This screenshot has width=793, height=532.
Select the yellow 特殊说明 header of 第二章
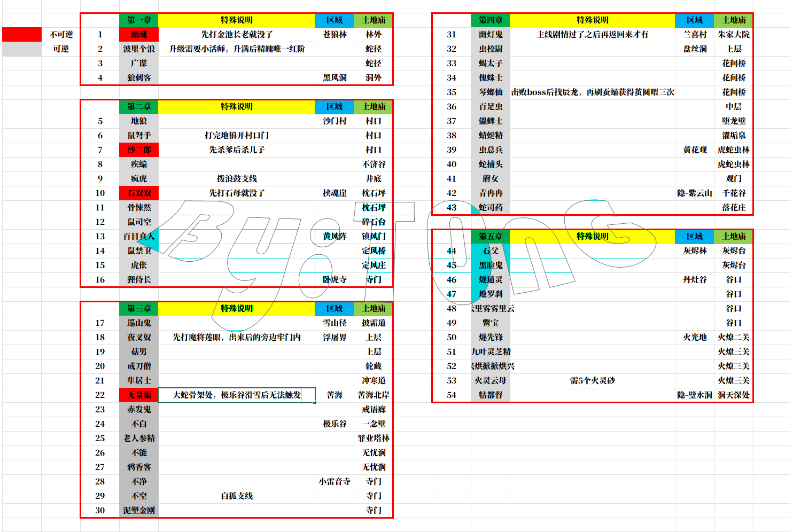coord(237,106)
